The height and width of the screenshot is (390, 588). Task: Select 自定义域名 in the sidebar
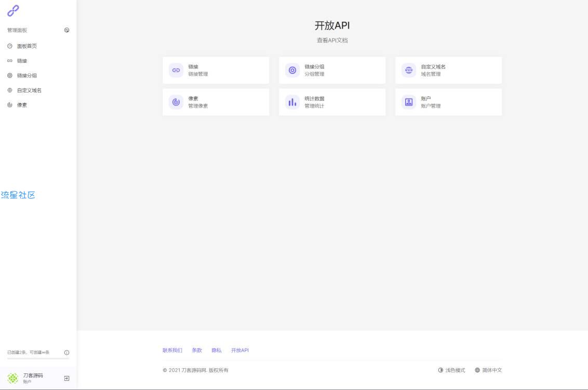(29, 90)
